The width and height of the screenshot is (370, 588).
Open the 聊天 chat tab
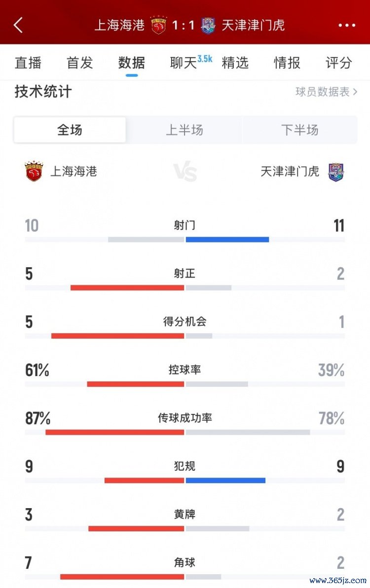184,63
